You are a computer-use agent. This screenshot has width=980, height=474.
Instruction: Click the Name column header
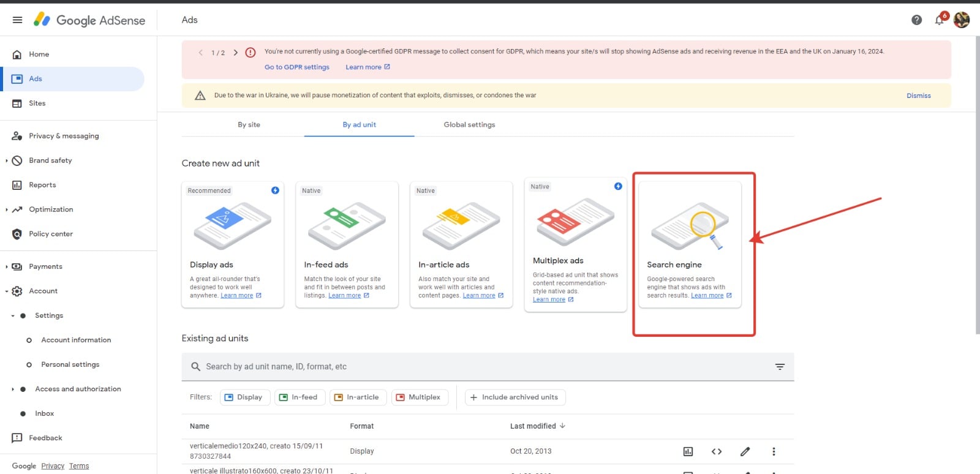point(200,426)
